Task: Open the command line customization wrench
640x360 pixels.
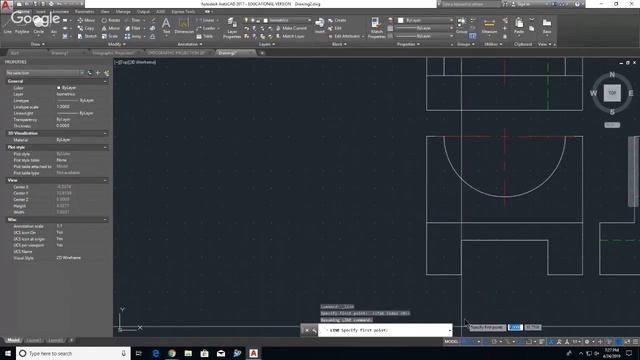Action: pos(313,330)
